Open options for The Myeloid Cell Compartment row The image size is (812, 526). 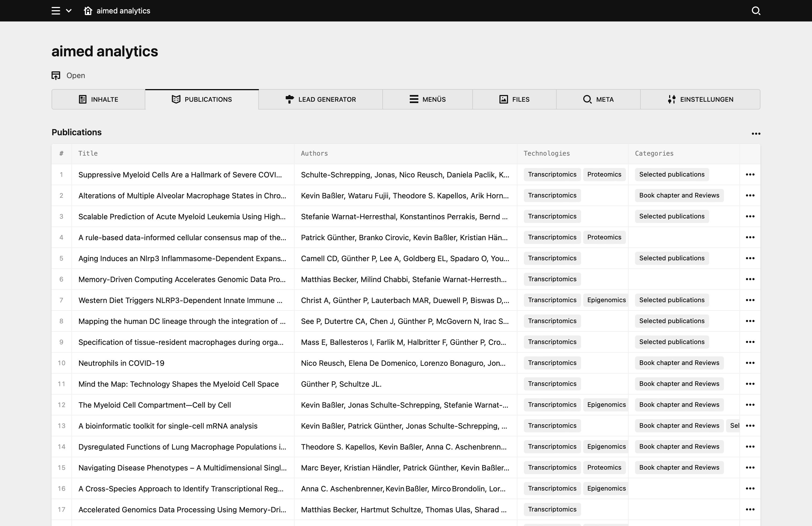point(750,405)
